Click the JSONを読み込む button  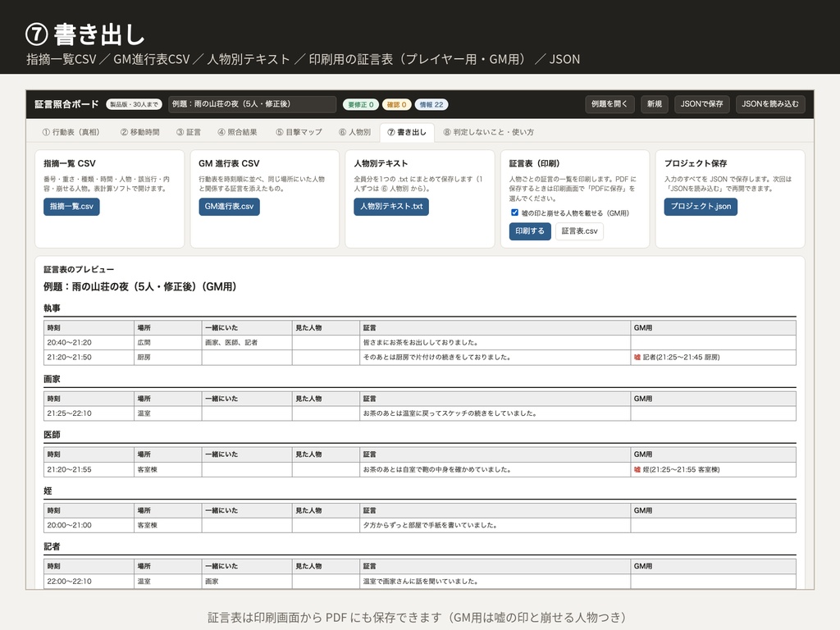click(x=770, y=104)
